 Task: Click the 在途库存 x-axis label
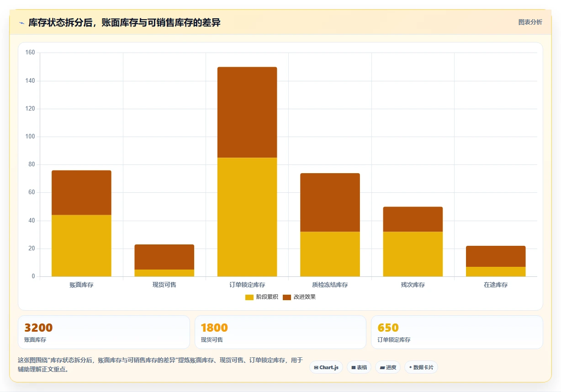(496, 285)
